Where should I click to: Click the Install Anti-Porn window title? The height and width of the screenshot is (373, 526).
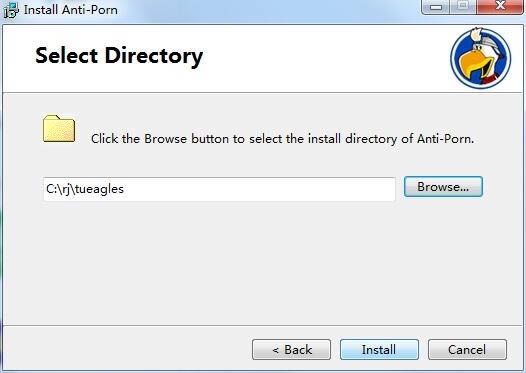tap(71, 10)
